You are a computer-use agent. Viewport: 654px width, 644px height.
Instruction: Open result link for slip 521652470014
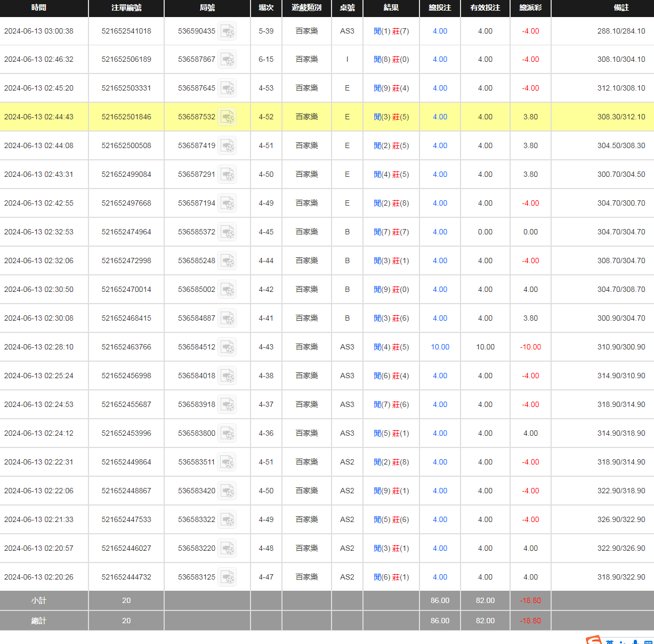point(391,289)
